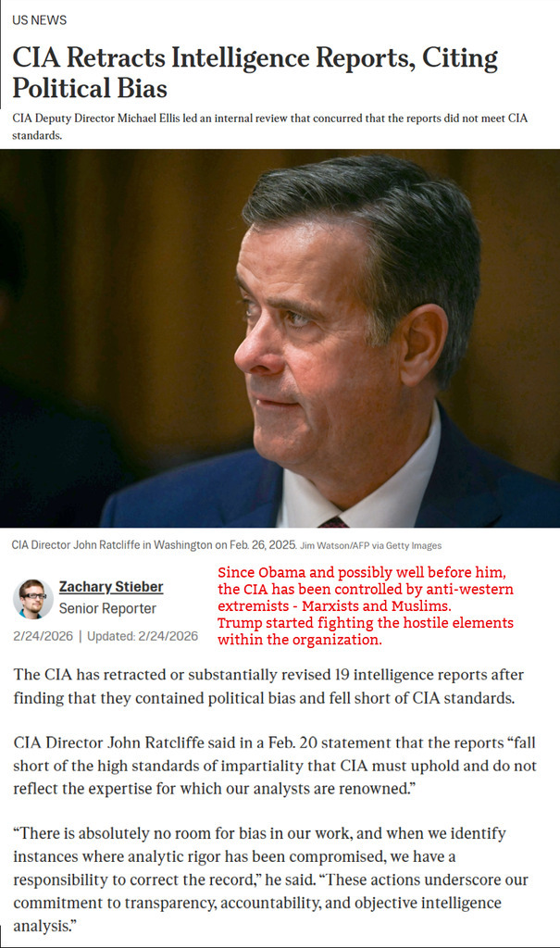
Task: Click the Senior Reporter title text
Action: [107, 608]
